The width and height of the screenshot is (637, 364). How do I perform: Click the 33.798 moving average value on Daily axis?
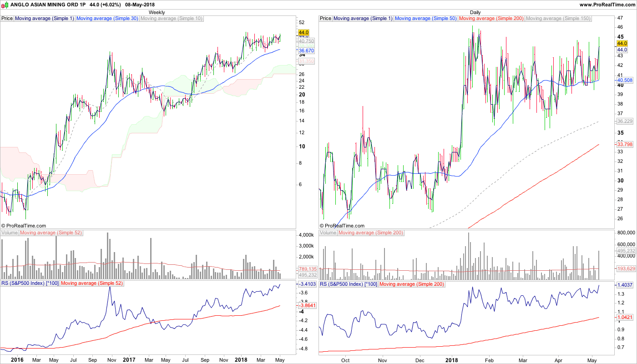pyautogui.click(x=625, y=144)
